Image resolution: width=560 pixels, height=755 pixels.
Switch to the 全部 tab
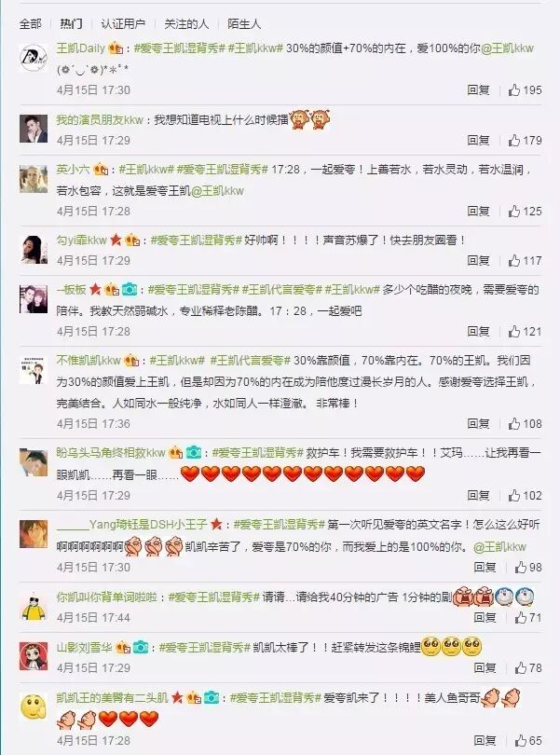point(31,23)
